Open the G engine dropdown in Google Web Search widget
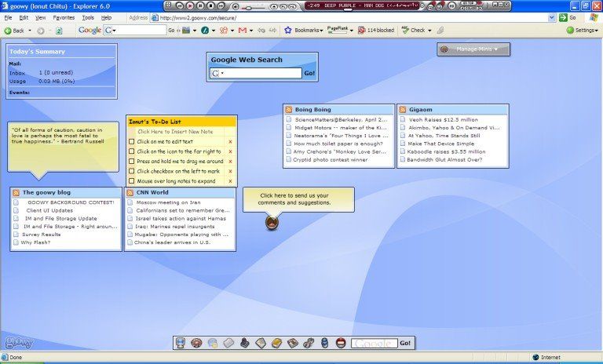Image resolution: width=603 pixels, height=364 pixels. click(x=222, y=73)
